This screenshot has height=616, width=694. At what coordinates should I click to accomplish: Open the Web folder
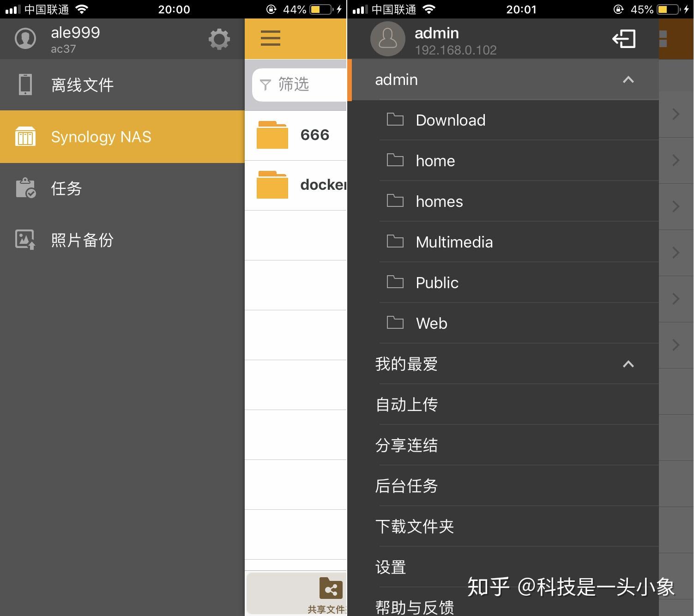coord(519,323)
